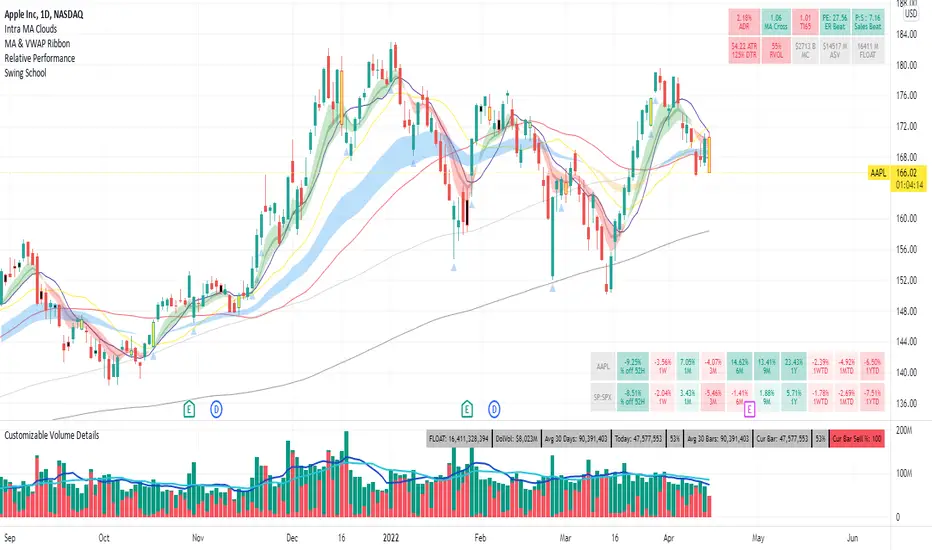Open the green earnings marker before November
Image resolution: width=932 pixels, height=550 pixels.
(188, 408)
